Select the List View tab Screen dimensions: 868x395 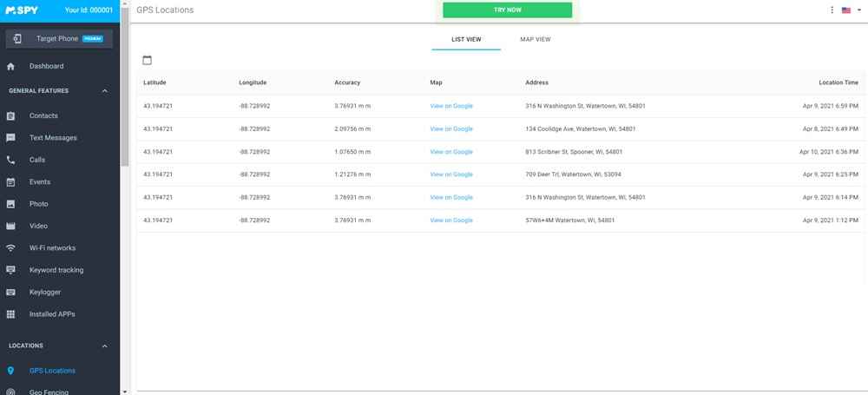coord(466,39)
